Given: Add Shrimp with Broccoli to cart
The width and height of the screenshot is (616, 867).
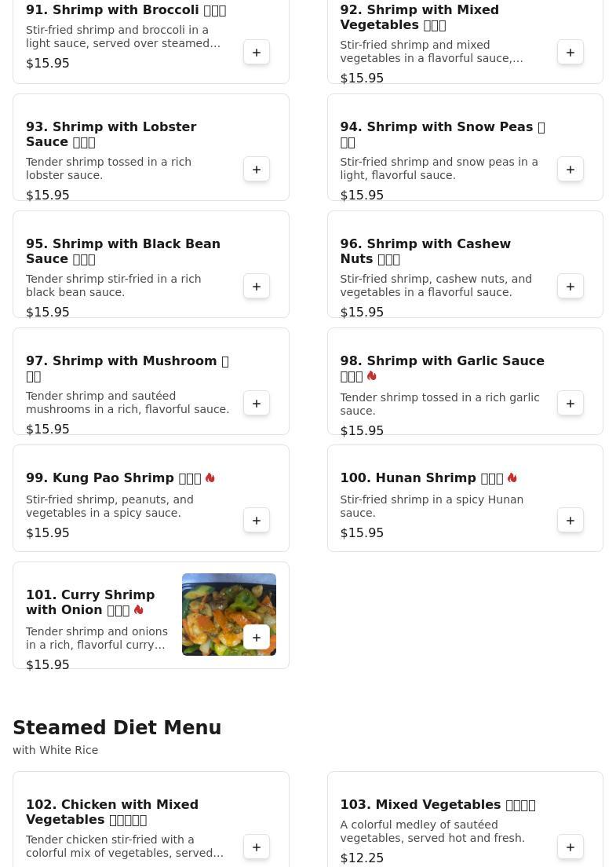Looking at the screenshot, I should (x=257, y=53).
